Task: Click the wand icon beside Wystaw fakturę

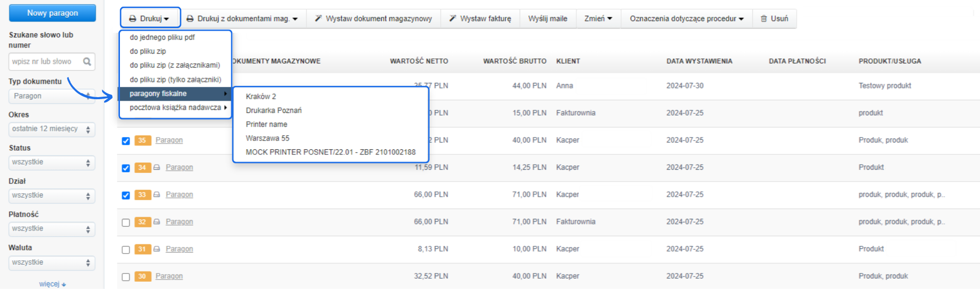Action: point(452,19)
